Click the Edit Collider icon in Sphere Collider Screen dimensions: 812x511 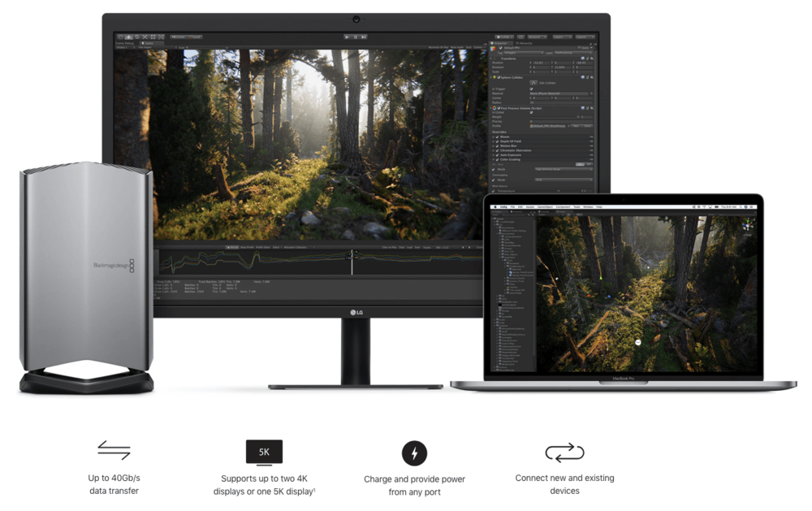pos(532,83)
